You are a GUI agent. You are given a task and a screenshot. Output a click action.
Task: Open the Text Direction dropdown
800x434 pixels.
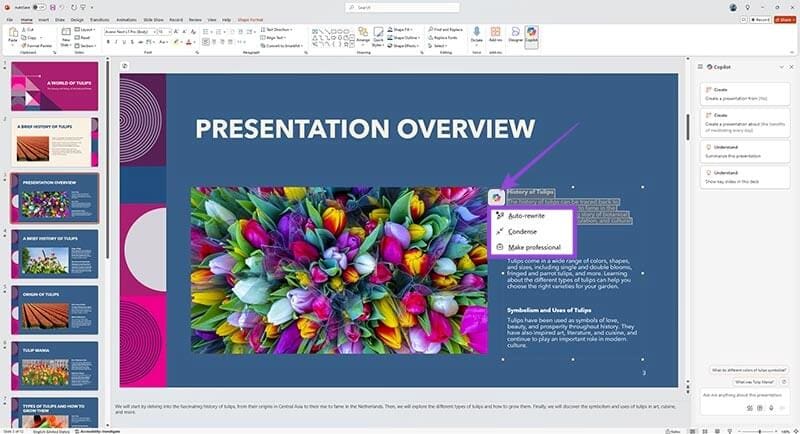tap(276, 30)
